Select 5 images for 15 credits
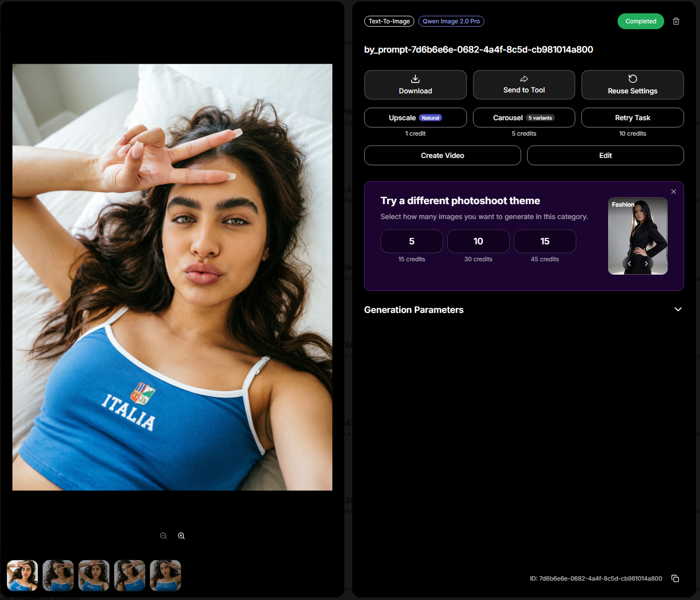The image size is (700, 600). coord(412,241)
